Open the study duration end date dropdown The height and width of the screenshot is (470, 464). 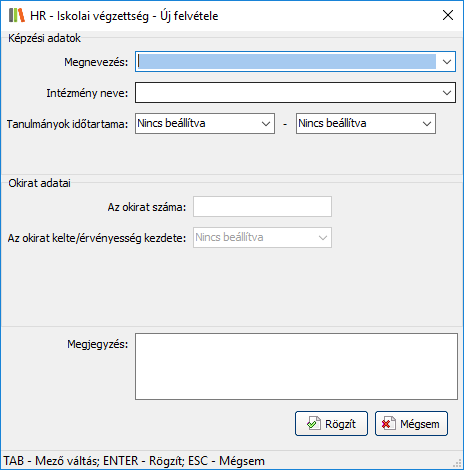pos(366,124)
